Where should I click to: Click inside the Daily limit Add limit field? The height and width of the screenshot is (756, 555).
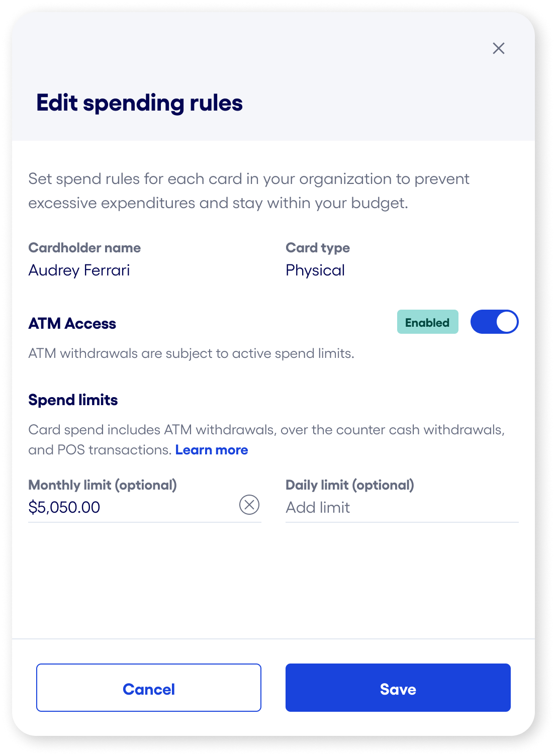tap(352, 507)
